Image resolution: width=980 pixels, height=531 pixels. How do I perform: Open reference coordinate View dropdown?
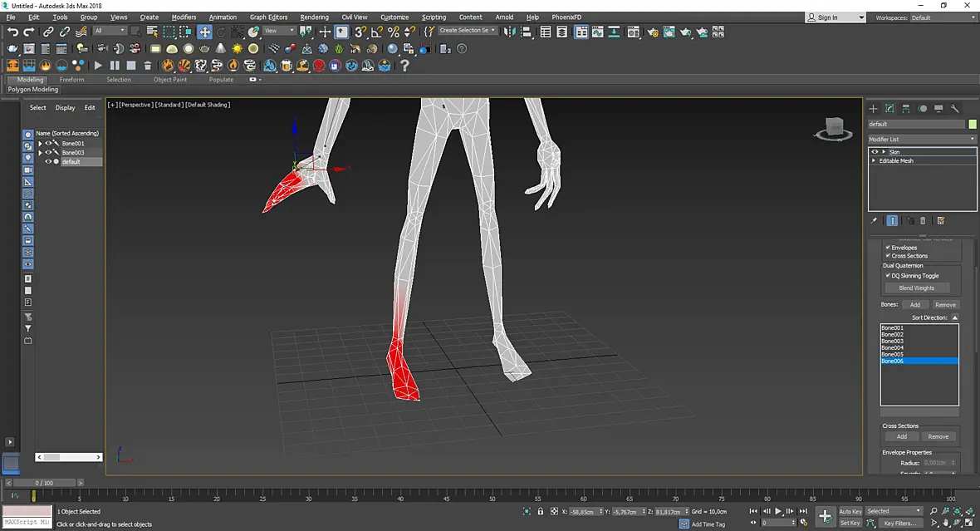coord(279,31)
